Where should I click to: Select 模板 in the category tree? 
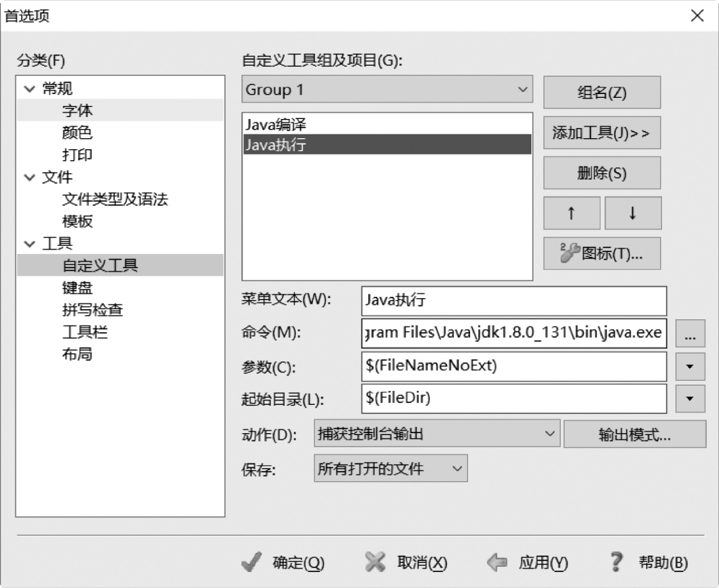click(77, 221)
